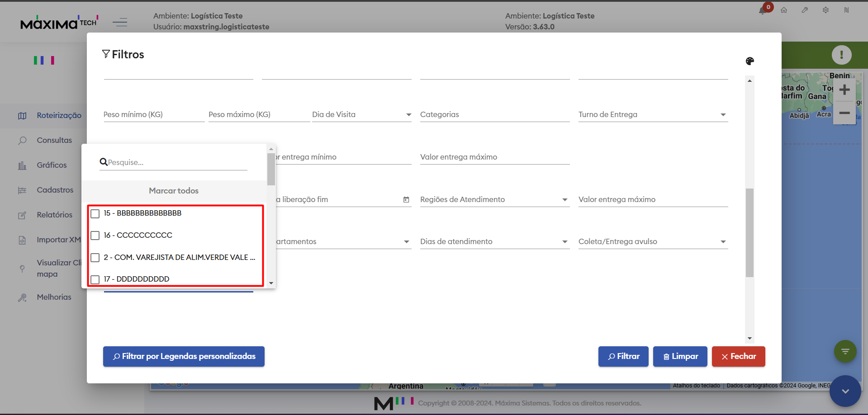Viewport: 868px width, 415px height.
Task: Click the Peso mínimo (KG) field
Action: [154, 115]
